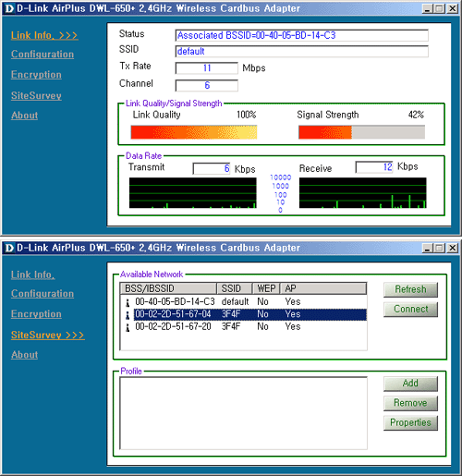Click antenna icon beside 00-02-2D-51-67-04
This screenshot has width=462, height=476.
tap(128, 315)
